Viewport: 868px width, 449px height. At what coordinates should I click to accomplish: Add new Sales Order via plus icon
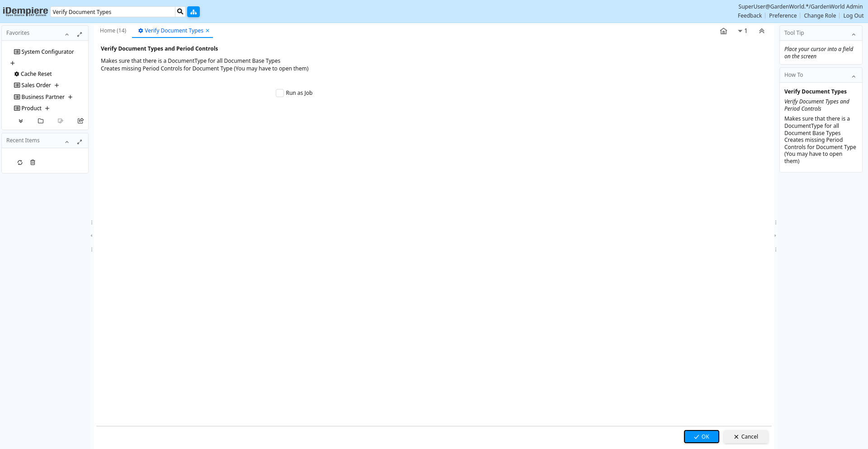point(57,85)
